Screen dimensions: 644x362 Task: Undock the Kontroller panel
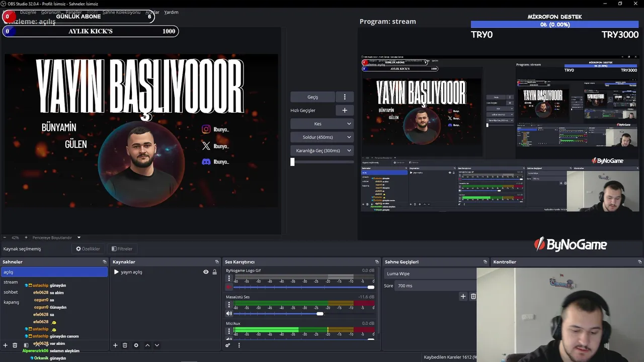639,262
